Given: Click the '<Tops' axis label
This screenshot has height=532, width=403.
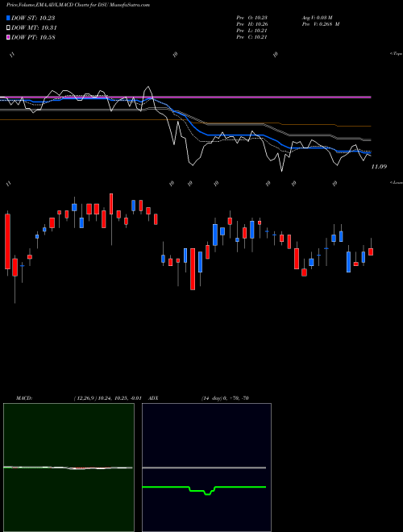Looking at the screenshot, I should coord(396,54).
